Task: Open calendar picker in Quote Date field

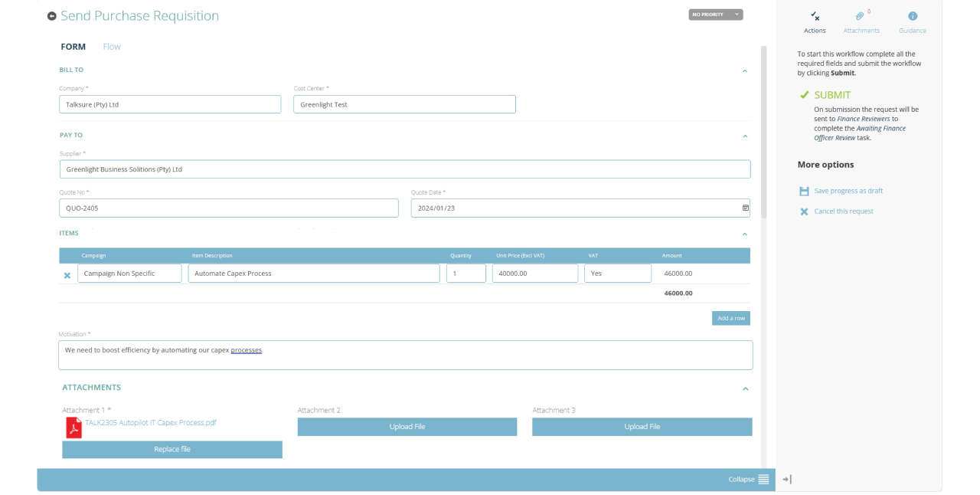Action: coord(746,208)
